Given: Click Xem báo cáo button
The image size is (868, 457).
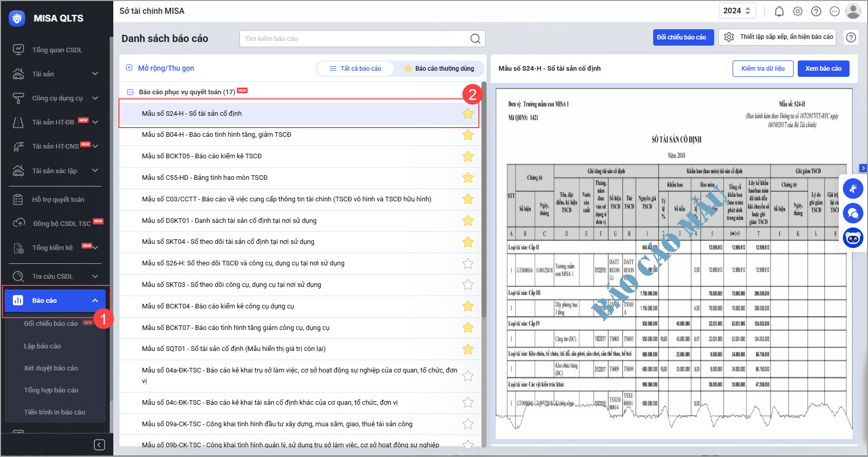Looking at the screenshot, I should 823,69.
